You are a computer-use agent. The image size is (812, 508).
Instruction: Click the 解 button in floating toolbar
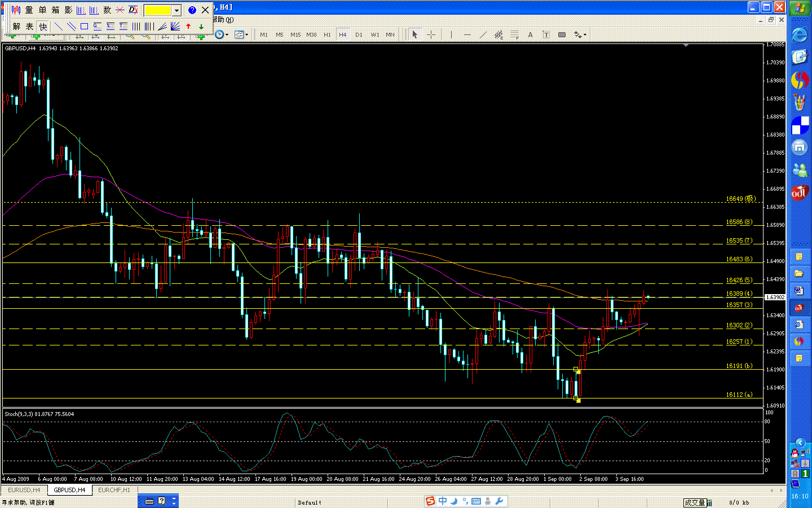[16, 27]
